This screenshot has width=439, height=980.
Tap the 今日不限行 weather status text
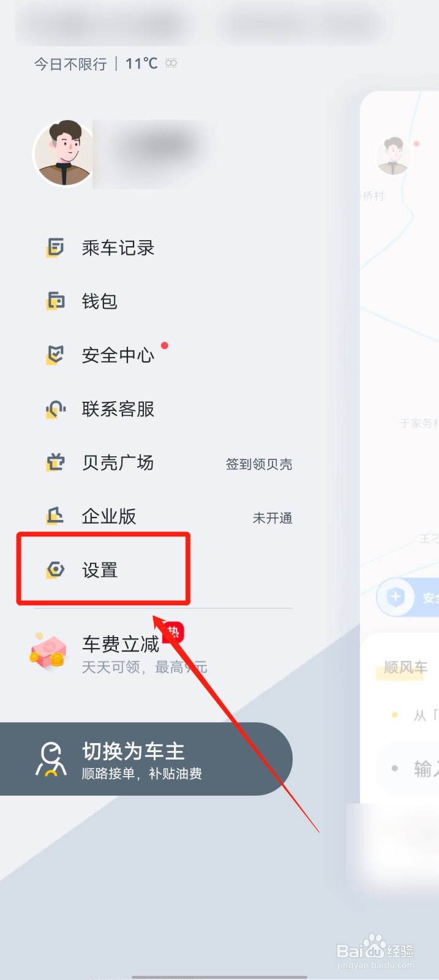[70, 64]
